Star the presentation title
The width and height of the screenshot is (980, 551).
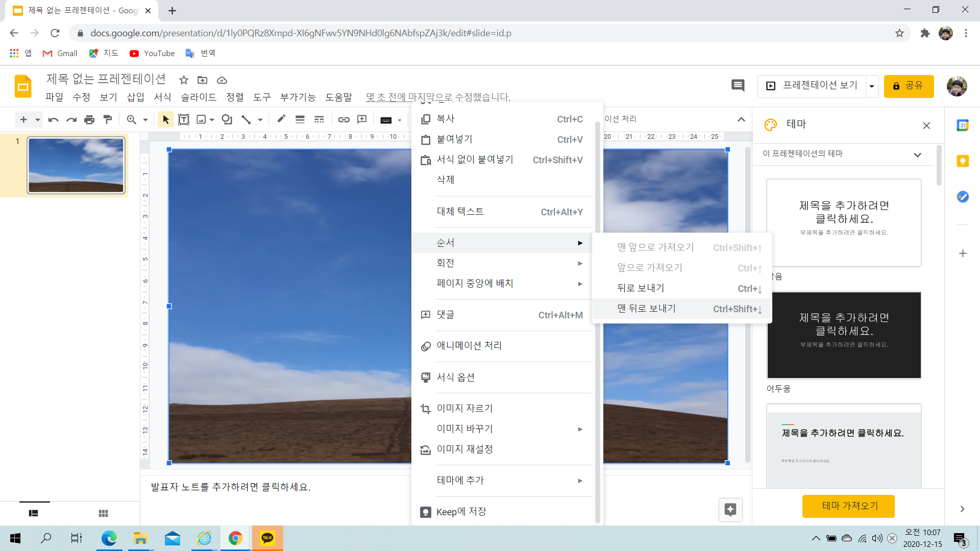click(184, 80)
